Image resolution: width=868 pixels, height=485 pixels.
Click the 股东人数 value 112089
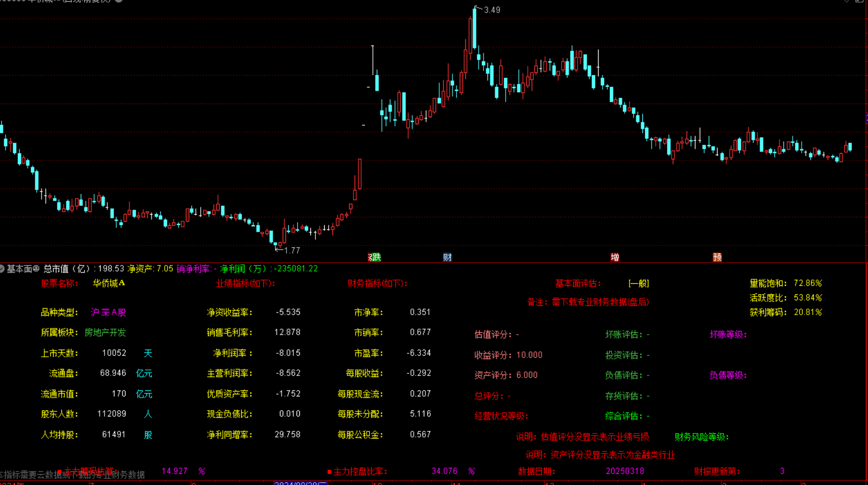(x=112, y=414)
